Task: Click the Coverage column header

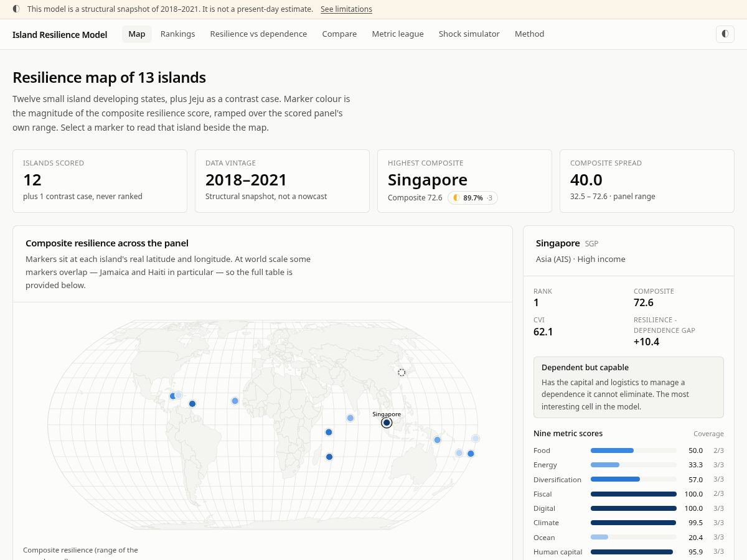Action: click(708, 434)
